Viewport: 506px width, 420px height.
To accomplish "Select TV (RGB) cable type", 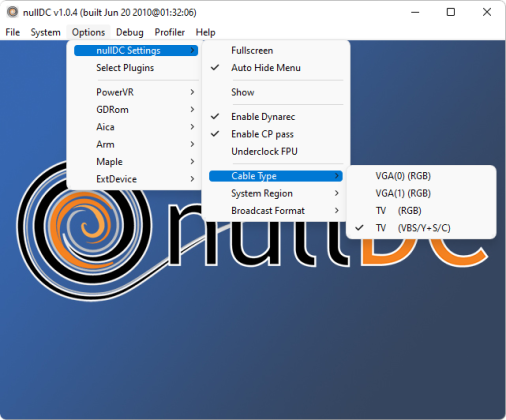I will pos(421,211).
